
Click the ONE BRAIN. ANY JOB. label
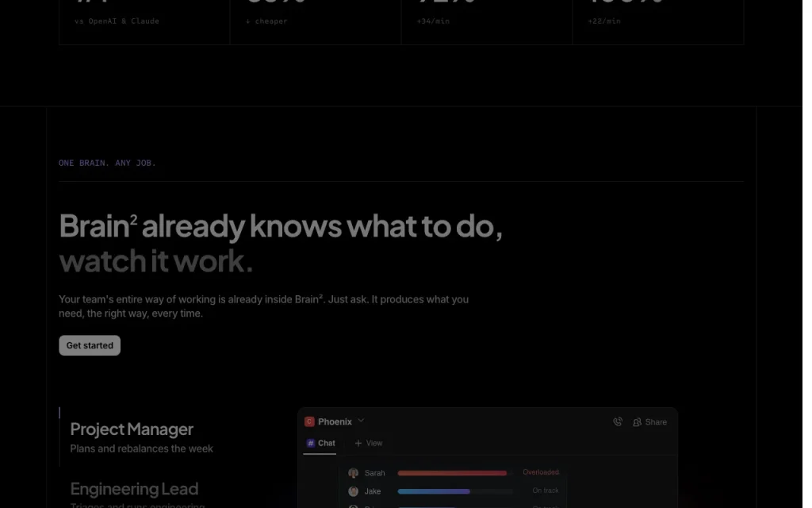[x=107, y=163]
